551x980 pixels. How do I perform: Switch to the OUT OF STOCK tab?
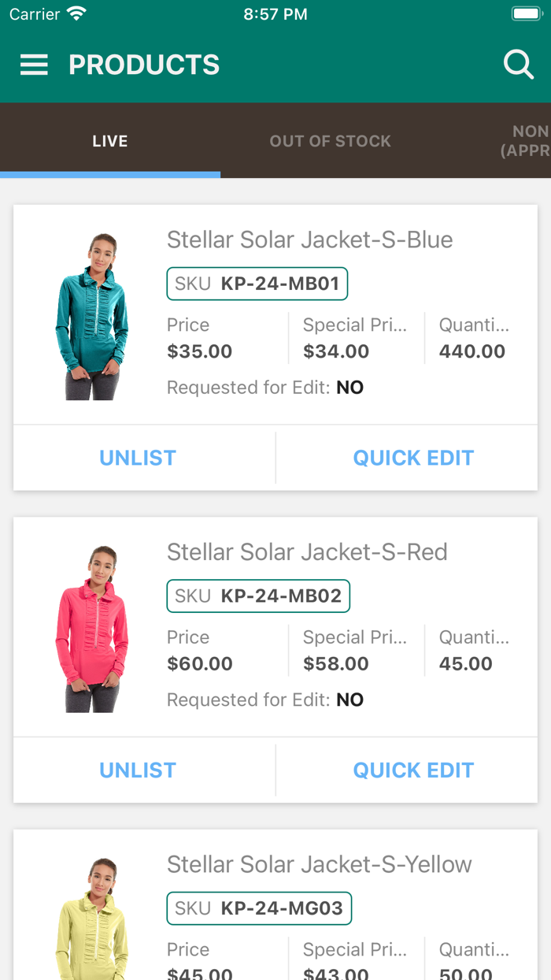tap(331, 140)
